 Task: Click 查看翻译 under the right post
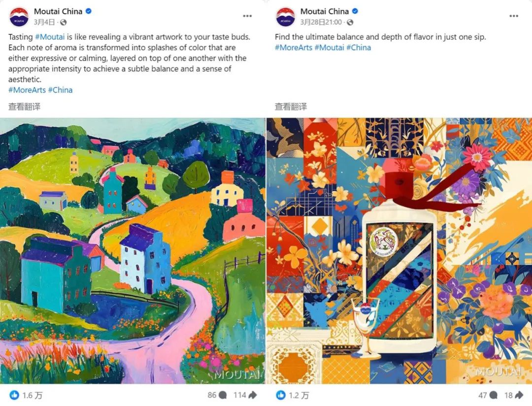291,106
